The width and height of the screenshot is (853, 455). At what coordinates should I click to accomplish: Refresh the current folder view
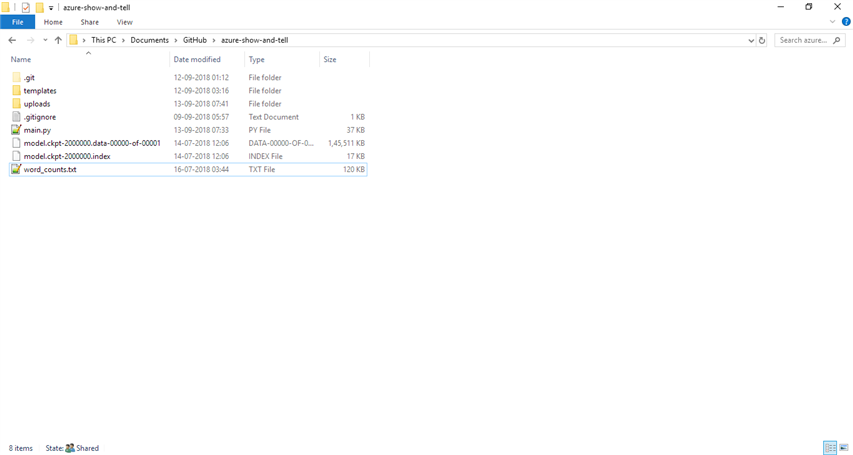(x=762, y=40)
